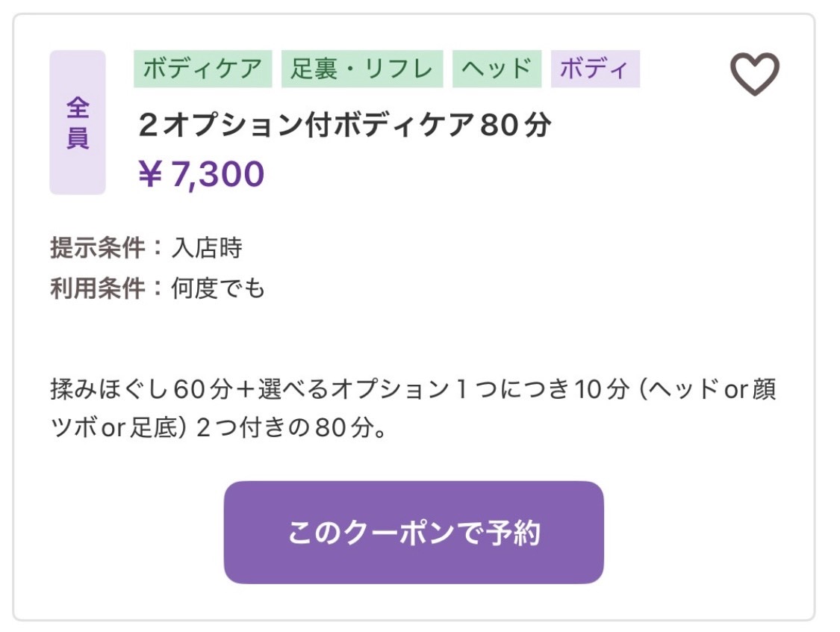Tap the purple ボディ tag

(595, 69)
